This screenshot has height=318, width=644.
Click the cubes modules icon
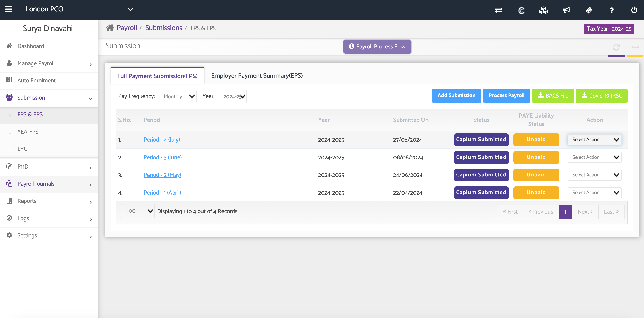coord(544,10)
